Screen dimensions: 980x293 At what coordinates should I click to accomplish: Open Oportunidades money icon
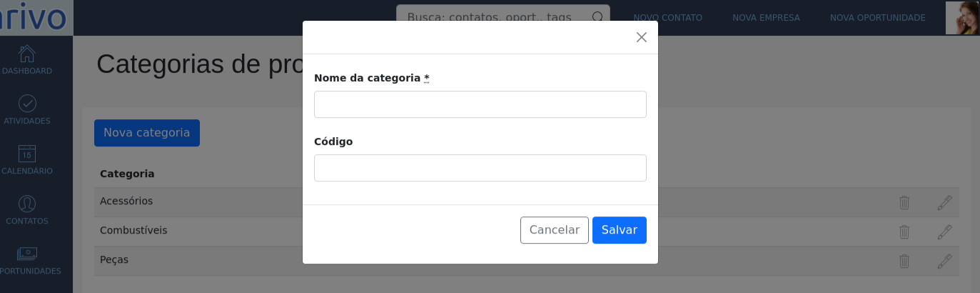pyautogui.click(x=27, y=254)
